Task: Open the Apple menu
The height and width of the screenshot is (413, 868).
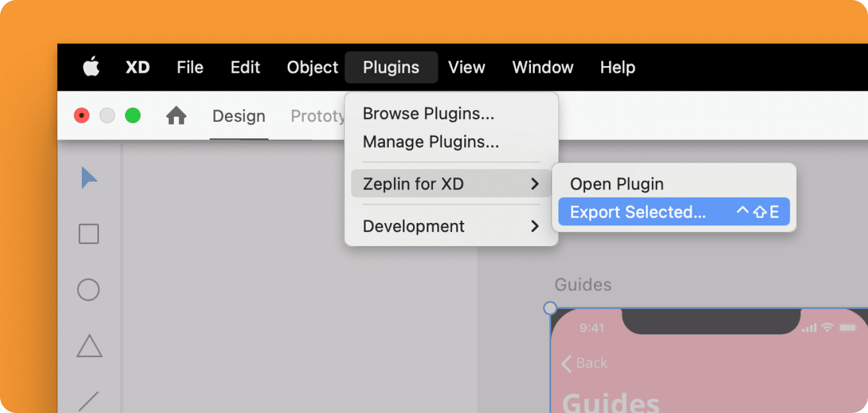Action: click(91, 67)
